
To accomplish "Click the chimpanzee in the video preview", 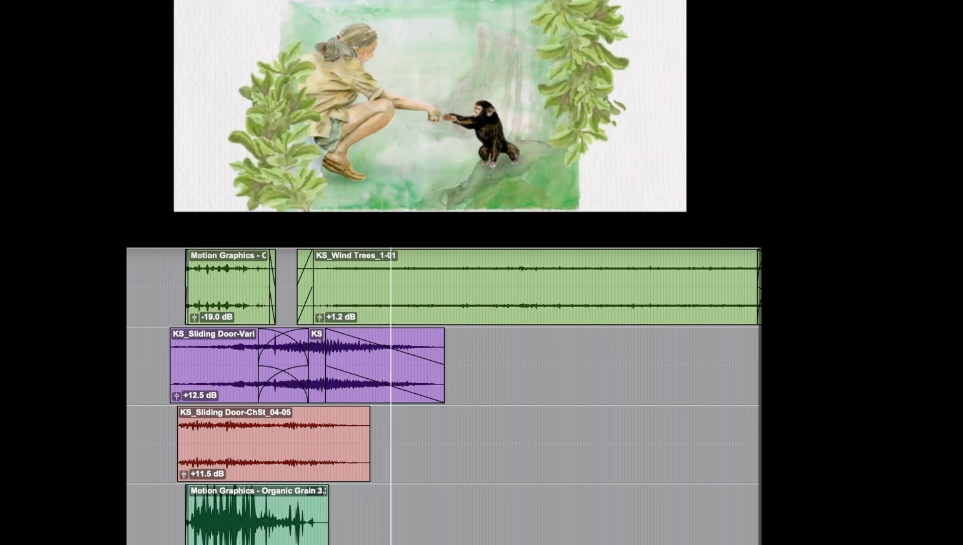I will 491,133.
